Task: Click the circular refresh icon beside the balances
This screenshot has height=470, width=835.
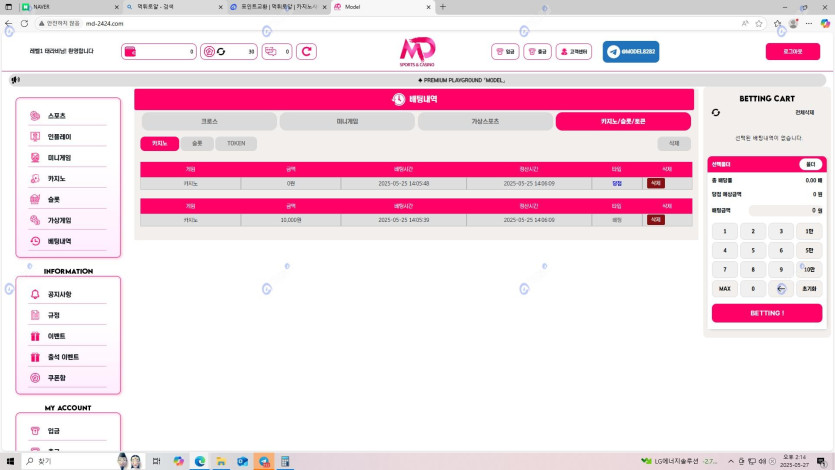Action: [306, 52]
